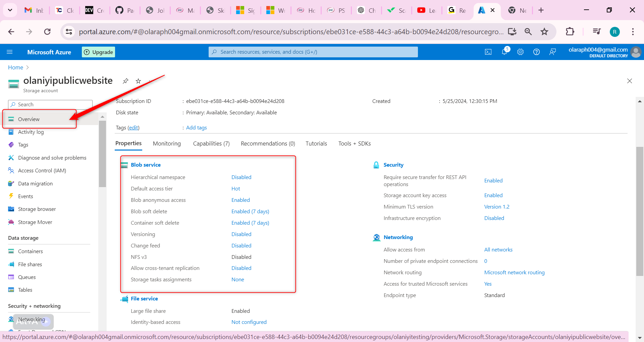
Task: Pin the storage account to dashboard
Action: pos(125,81)
